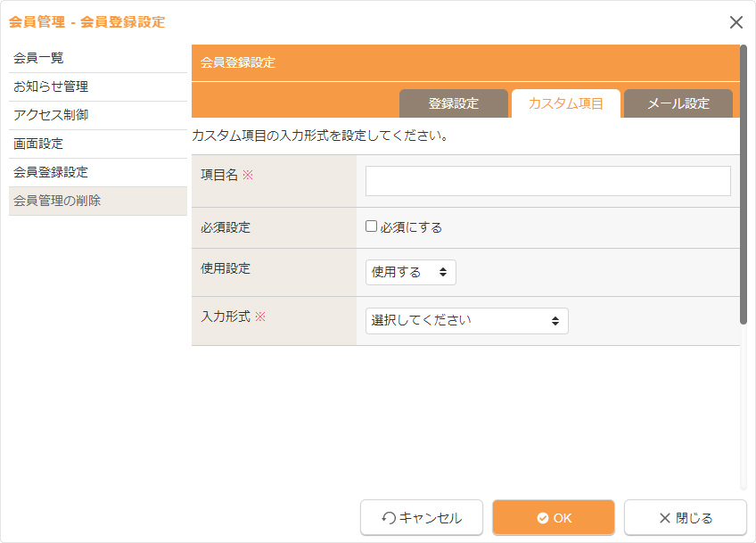This screenshot has height=543, width=756.
Task: Click the 会員登録設定 orange panel header
Action: pyautogui.click(x=464, y=62)
